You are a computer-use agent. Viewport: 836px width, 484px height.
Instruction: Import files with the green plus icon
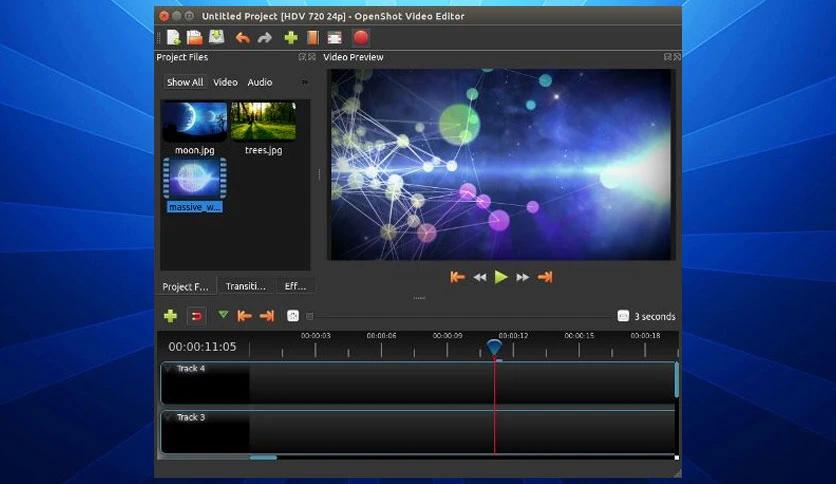(291, 38)
